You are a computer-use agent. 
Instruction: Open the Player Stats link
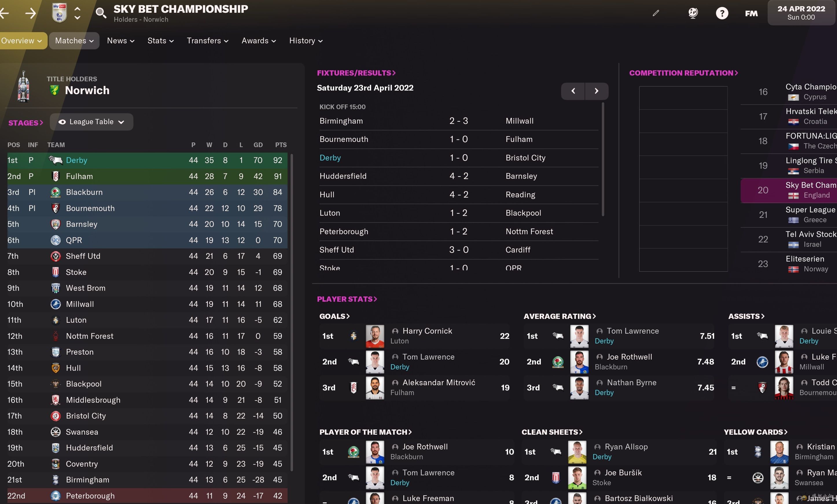[x=347, y=299]
